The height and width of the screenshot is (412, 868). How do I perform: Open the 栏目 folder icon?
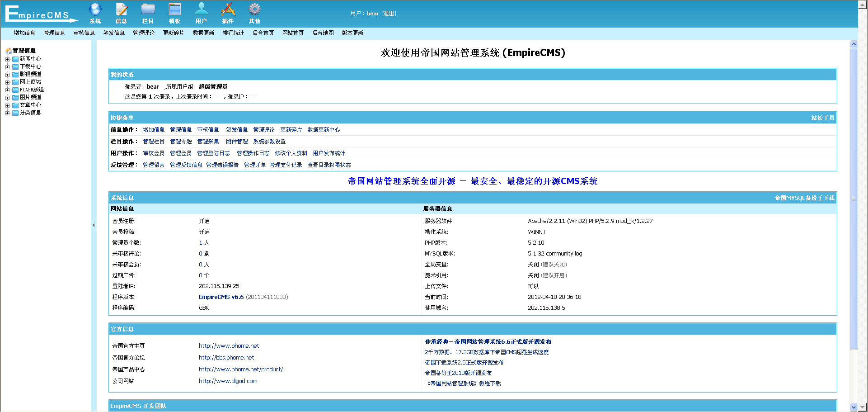pyautogui.click(x=148, y=9)
